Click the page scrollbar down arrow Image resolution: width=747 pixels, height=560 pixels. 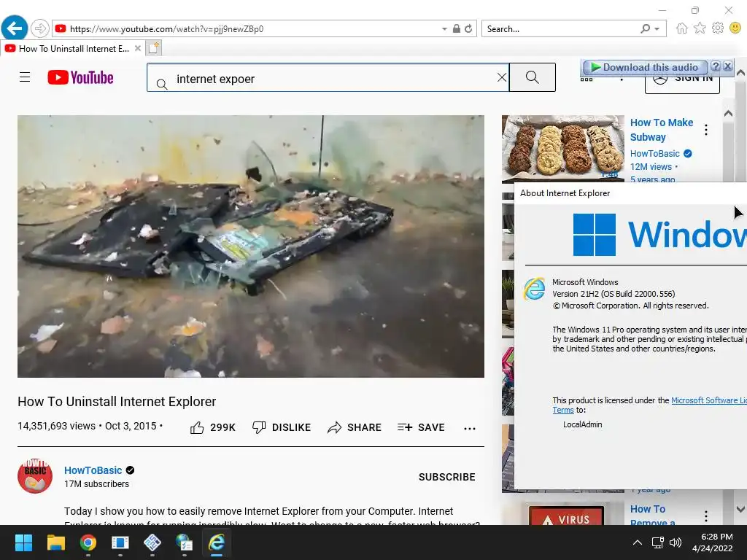point(740,509)
